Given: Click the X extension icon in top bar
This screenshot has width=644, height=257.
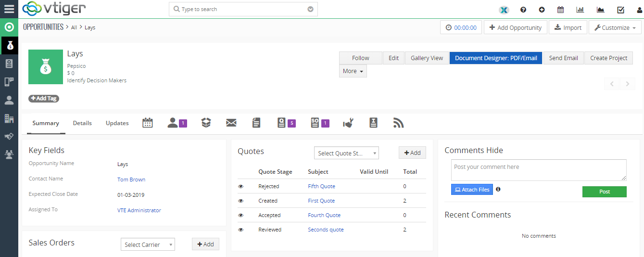Looking at the screenshot, I should pyautogui.click(x=504, y=10).
